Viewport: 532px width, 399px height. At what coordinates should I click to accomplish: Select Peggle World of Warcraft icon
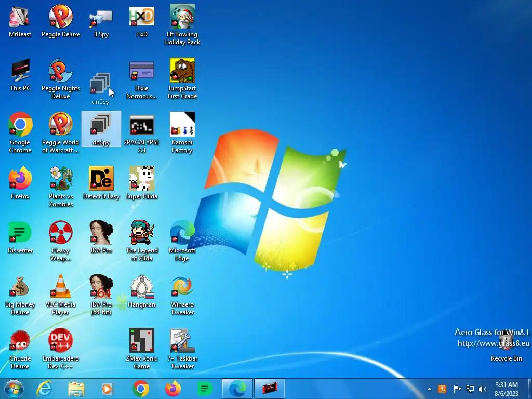[x=61, y=132]
